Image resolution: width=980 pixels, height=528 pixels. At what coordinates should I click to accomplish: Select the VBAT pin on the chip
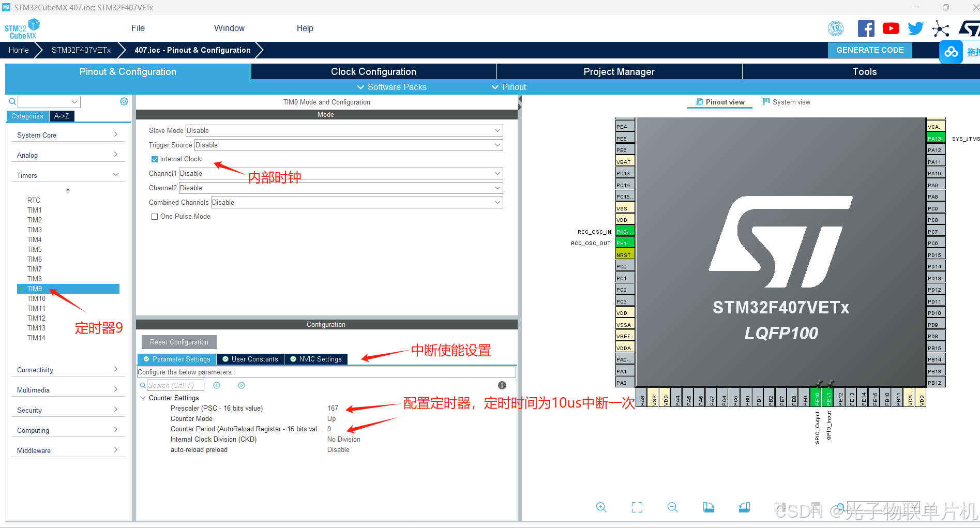pyautogui.click(x=625, y=162)
